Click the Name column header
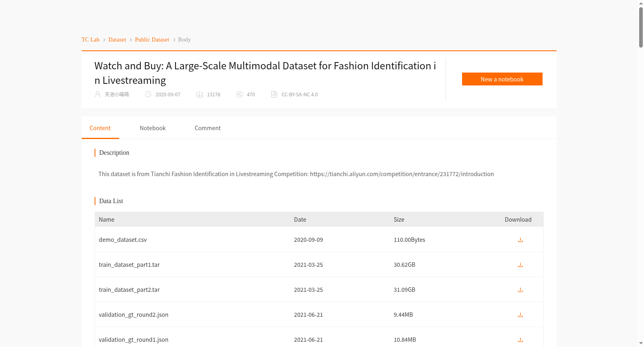The height and width of the screenshot is (347, 644). (107, 220)
